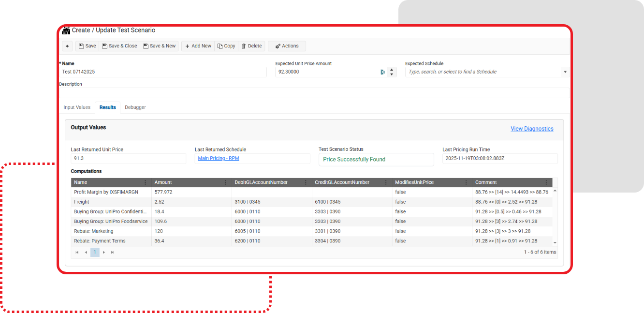Open the Actions menu
The image size is (644, 313).
click(x=287, y=46)
